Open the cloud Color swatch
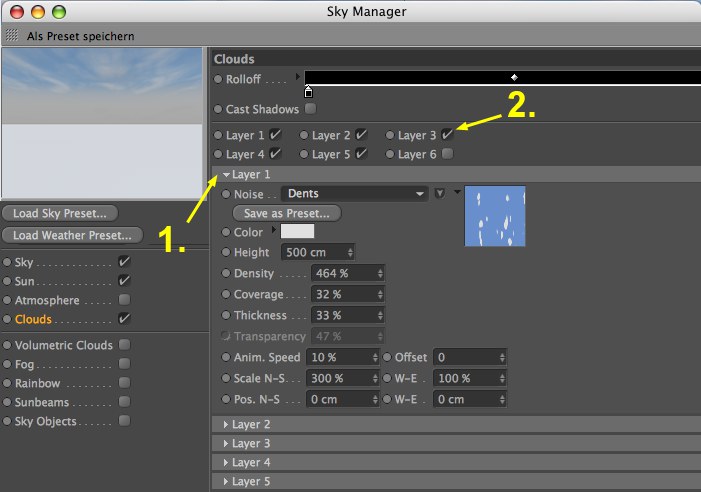The image size is (701, 492). coord(297,231)
